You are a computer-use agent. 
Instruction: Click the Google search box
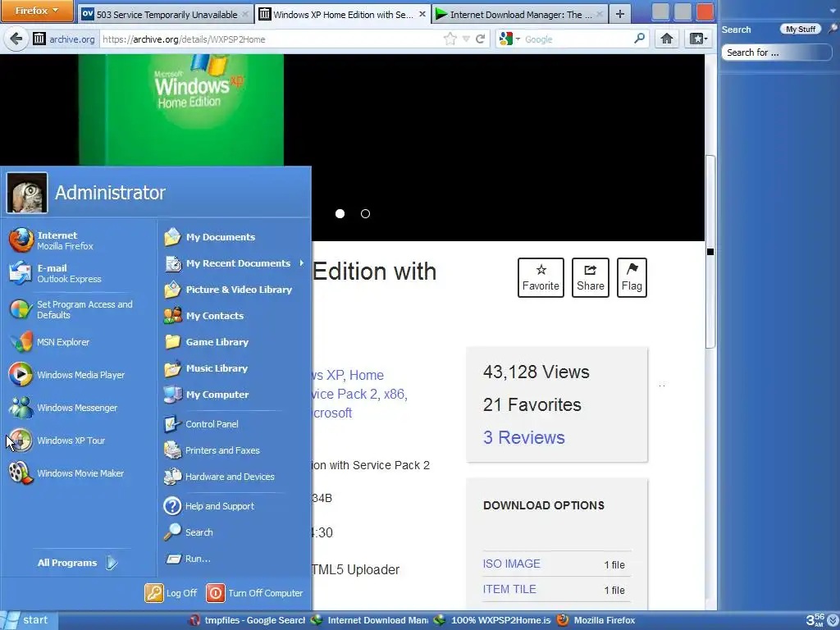pyautogui.click(x=577, y=39)
